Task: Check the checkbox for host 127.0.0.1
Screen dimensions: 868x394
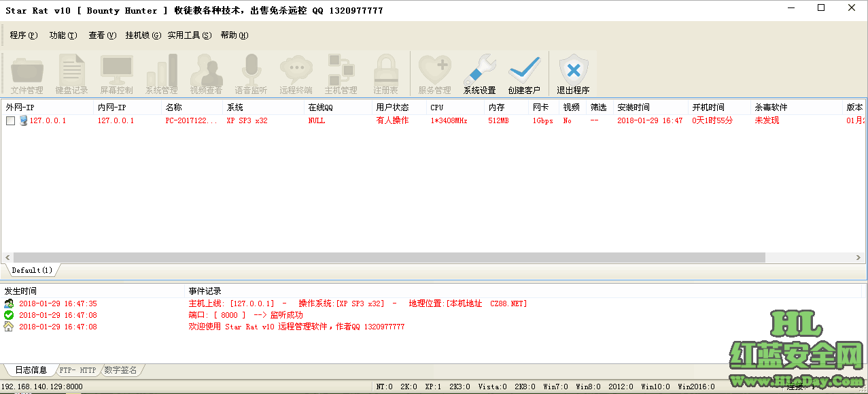Action: [10, 120]
